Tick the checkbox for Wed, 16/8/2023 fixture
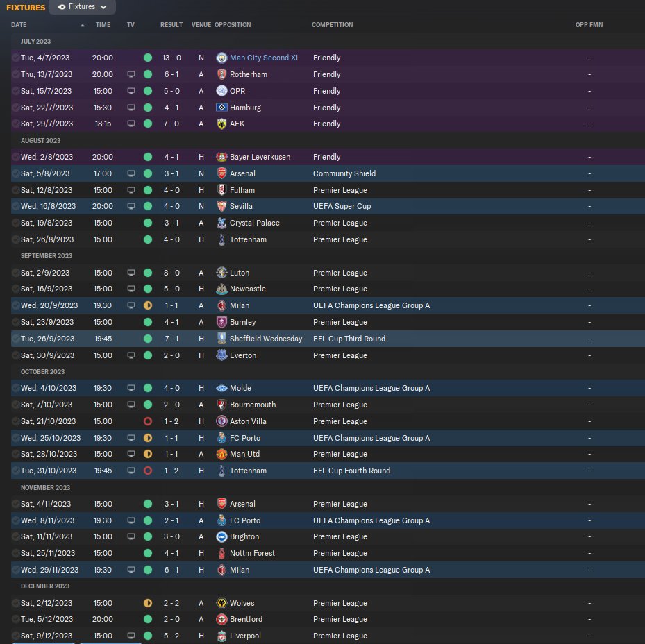The image size is (645, 644). pos(16,206)
